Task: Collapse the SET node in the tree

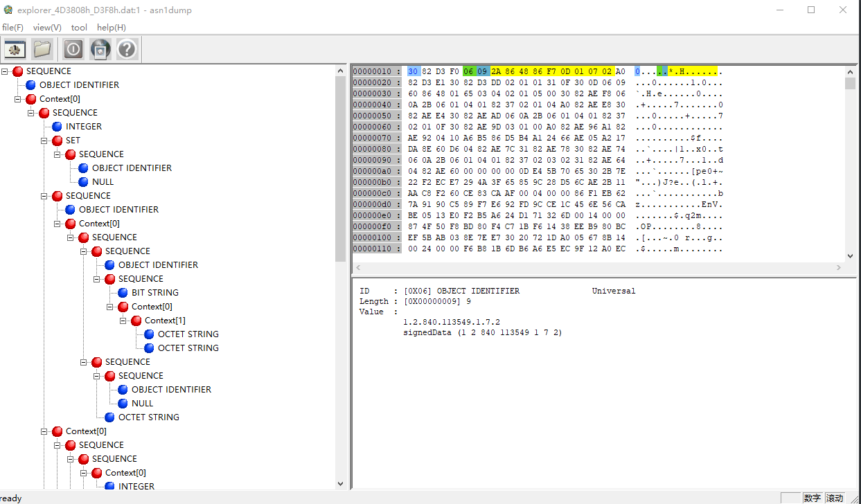Action: 45,141
